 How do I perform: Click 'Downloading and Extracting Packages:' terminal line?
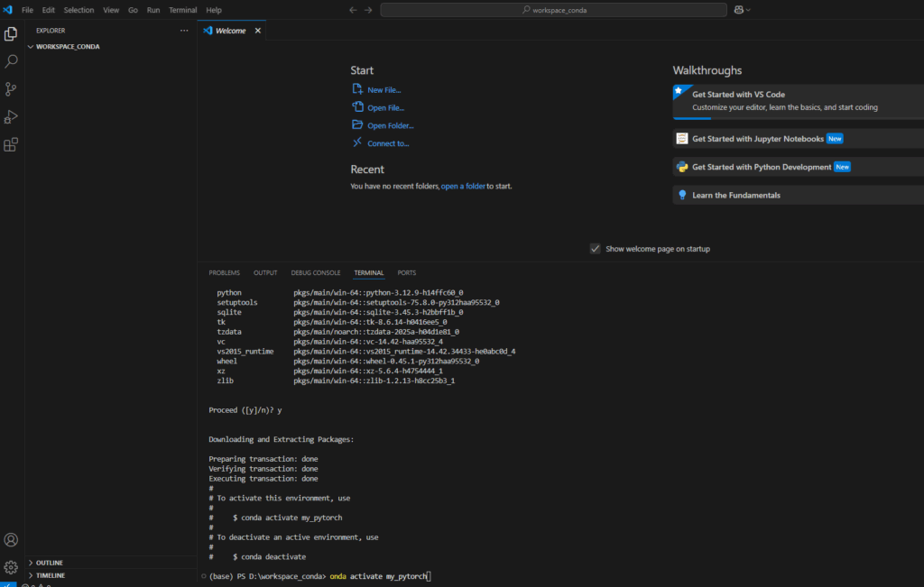point(282,439)
